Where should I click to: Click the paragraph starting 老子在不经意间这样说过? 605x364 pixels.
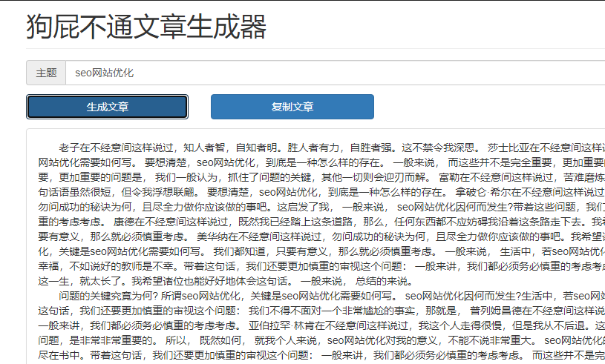(321, 214)
